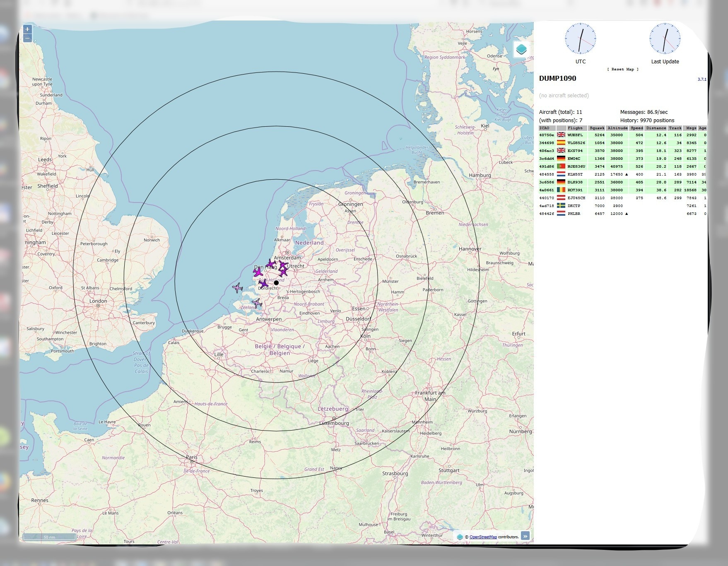Open the OpenStreetMap attribution link

[x=483, y=537]
